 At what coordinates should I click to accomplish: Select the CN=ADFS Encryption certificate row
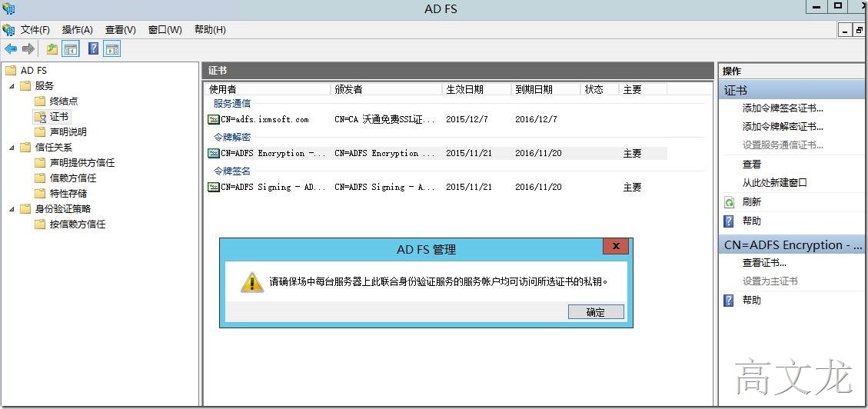click(x=437, y=153)
